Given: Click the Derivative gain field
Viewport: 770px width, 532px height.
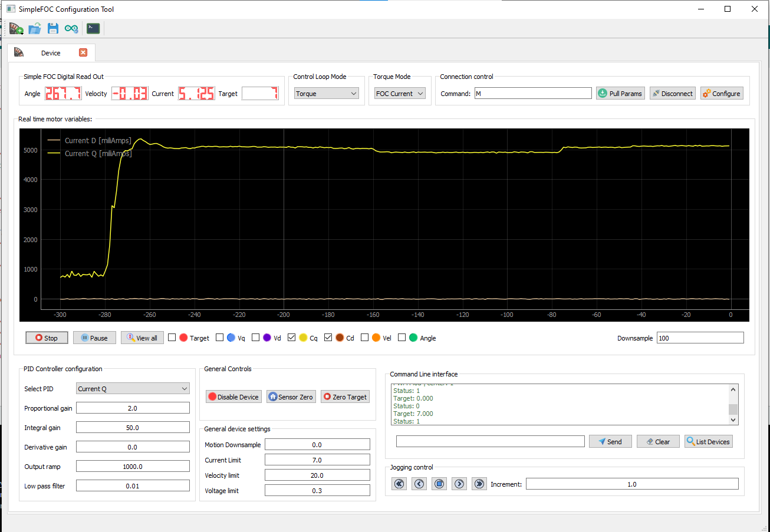Looking at the screenshot, I should pos(133,447).
